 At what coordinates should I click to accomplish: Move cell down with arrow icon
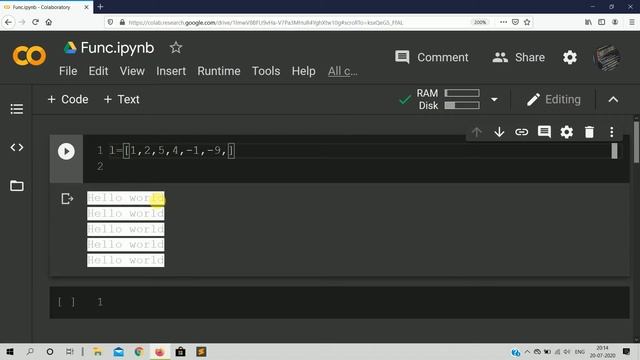click(499, 132)
